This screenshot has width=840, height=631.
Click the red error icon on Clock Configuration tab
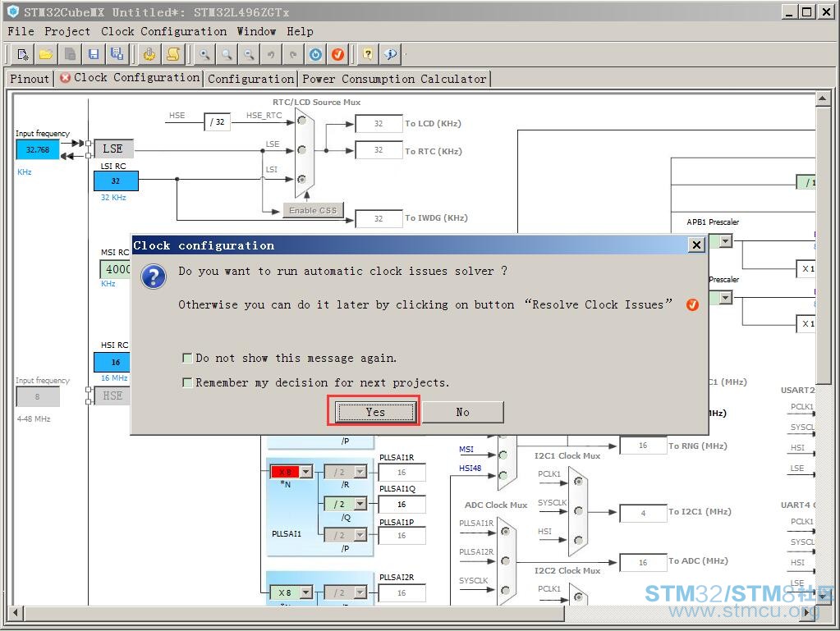[x=66, y=78]
